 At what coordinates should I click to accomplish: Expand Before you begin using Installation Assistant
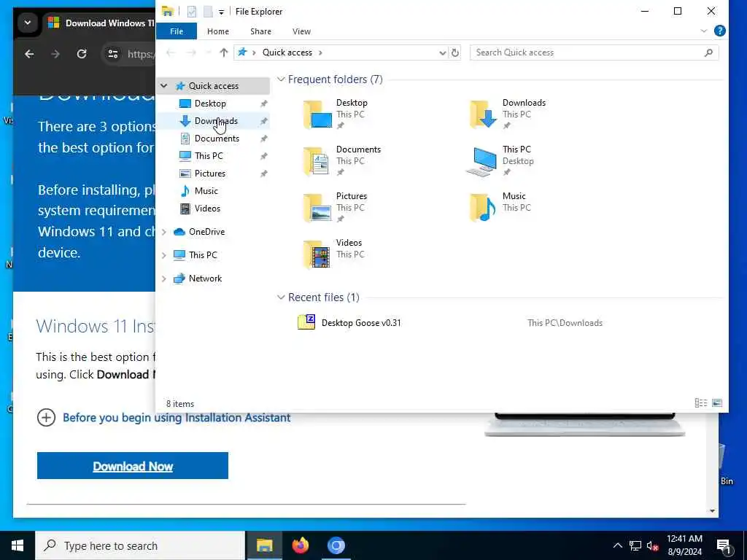46,418
